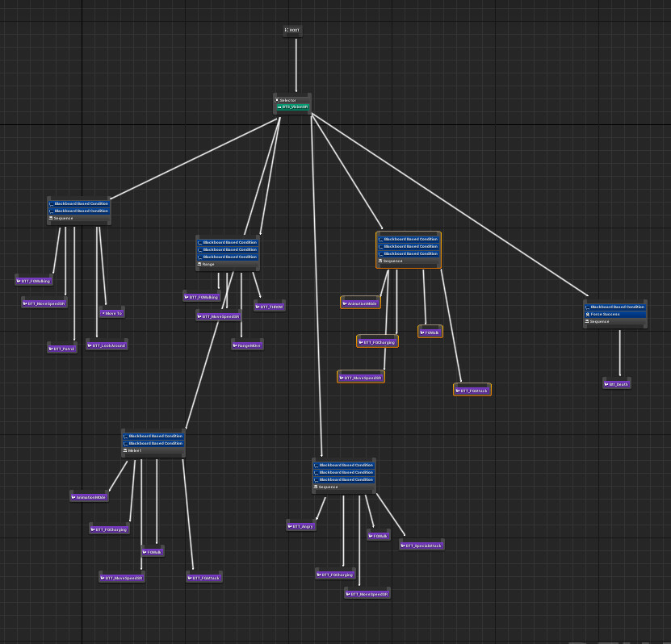The image size is (671, 644).
Task: Click BTT_MoveSpeedSR under the Melee1 node
Action: (122, 578)
